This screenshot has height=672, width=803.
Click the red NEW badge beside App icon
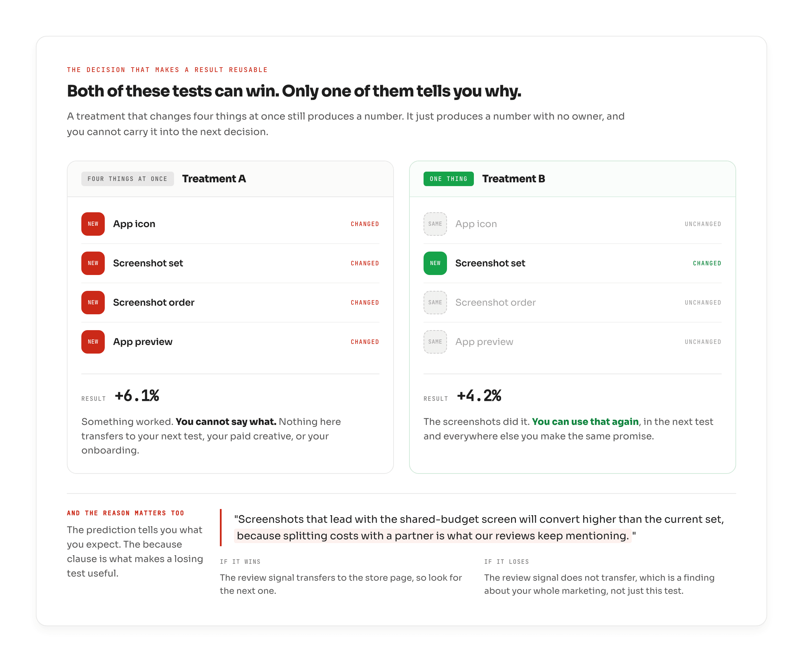[93, 224]
